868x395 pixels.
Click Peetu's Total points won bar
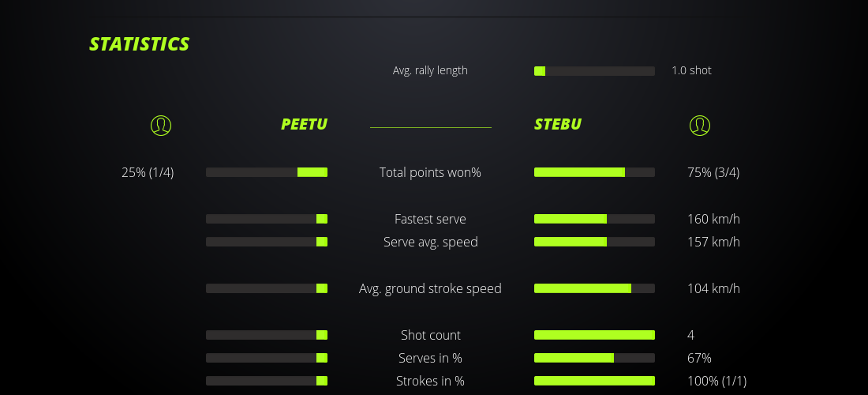tap(267, 172)
